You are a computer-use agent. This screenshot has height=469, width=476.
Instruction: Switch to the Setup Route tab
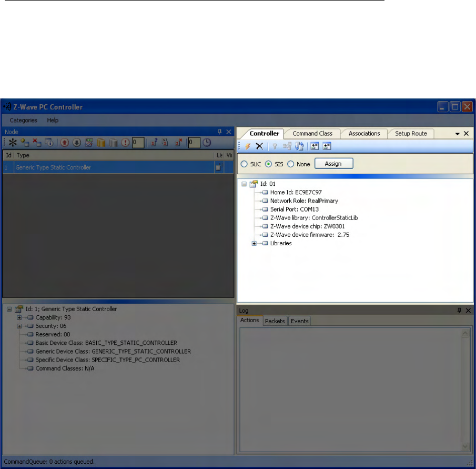411,133
